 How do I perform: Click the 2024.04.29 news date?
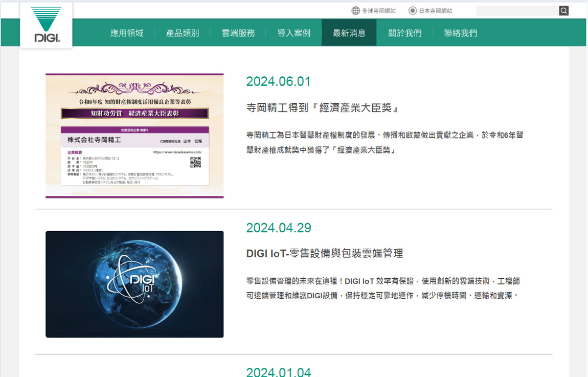[278, 228]
